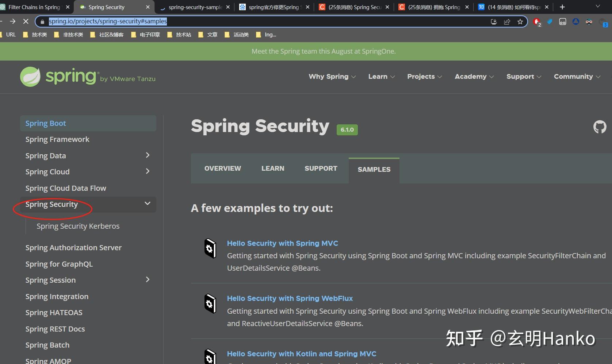Click the site security padlock icon
612x364 pixels.
[x=42, y=22]
